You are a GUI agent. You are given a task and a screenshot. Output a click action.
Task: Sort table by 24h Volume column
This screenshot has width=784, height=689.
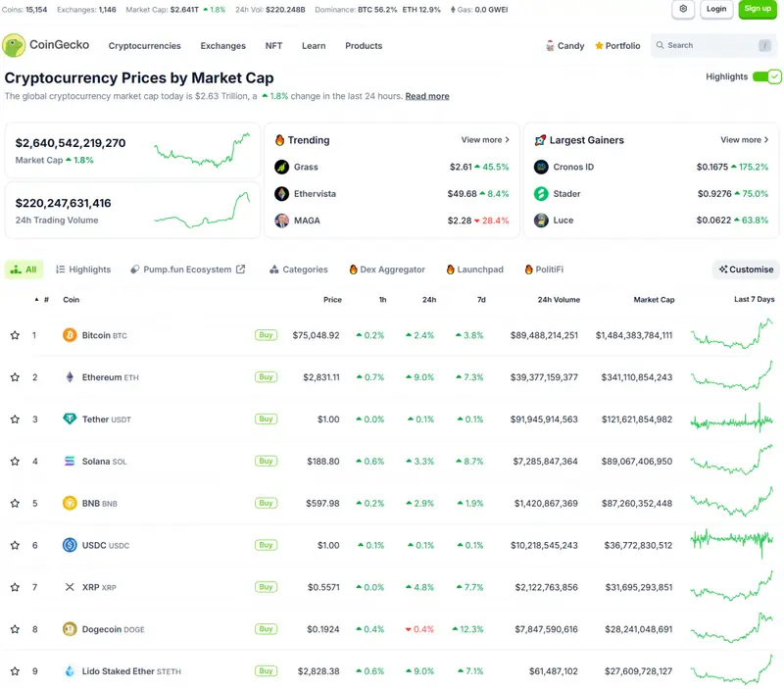click(x=559, y=300)
